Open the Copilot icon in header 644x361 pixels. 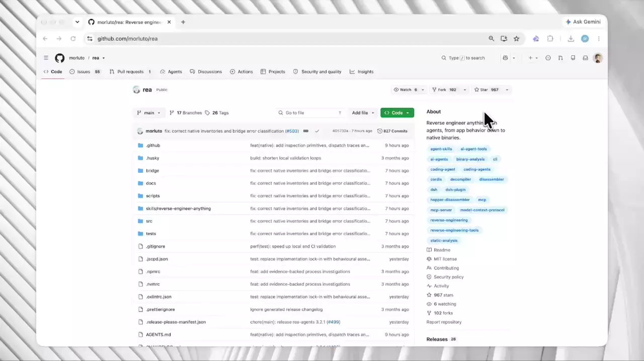click(505, 58)
